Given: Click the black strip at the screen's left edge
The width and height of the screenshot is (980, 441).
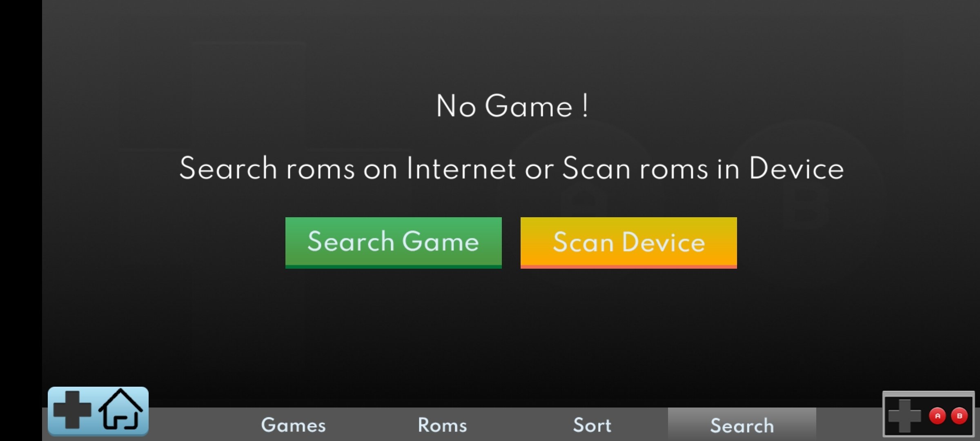Looking at the screenshot, I should coord(21,220).
